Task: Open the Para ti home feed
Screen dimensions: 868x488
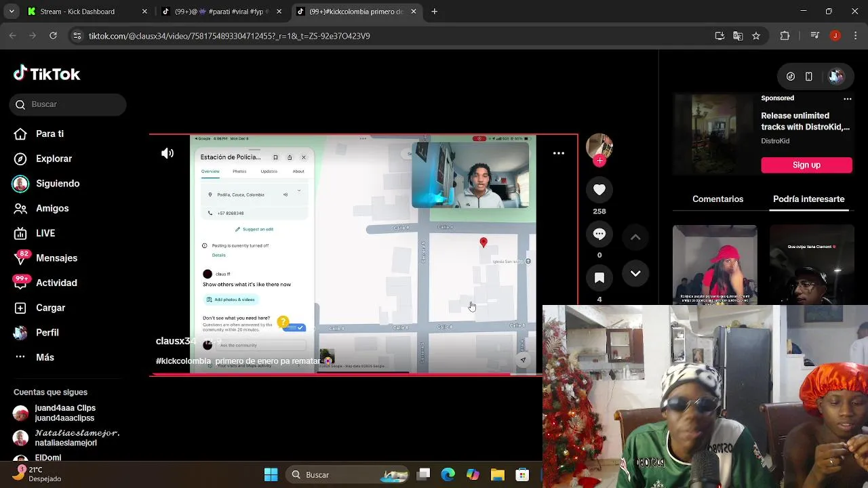Action: (x=39, y=134)
